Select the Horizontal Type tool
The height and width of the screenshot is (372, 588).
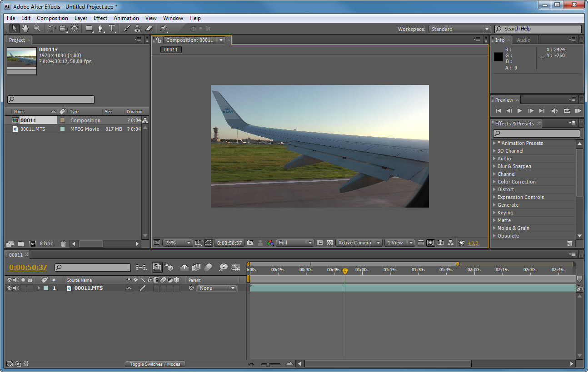coord(112,29)
